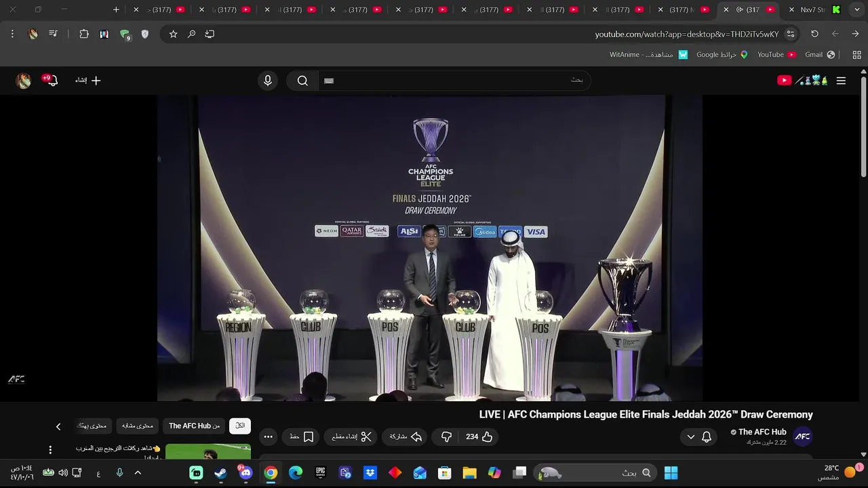Bookmark this page with the star icon
Viewport: 868px width, 488px height.
tap(173, 34)
